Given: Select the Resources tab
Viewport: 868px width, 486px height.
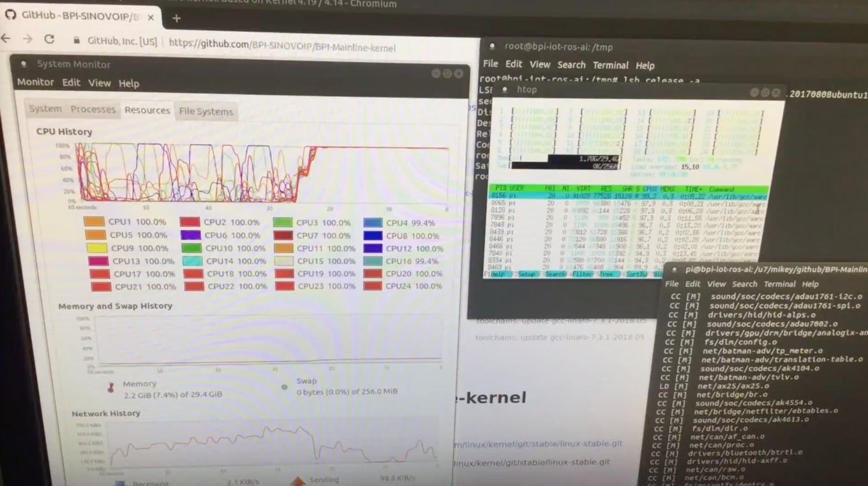Looking at the screenshot, I should pyautogui.click(x=147, y=110).
